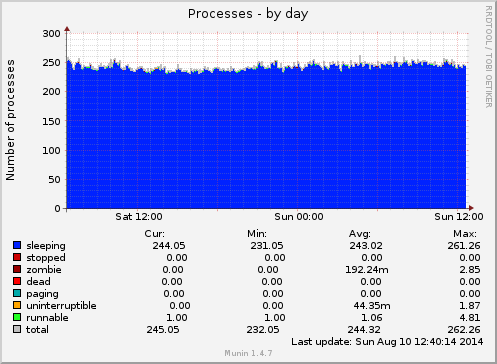
Task: Click the 100 y-axis value
Action: 51,151
